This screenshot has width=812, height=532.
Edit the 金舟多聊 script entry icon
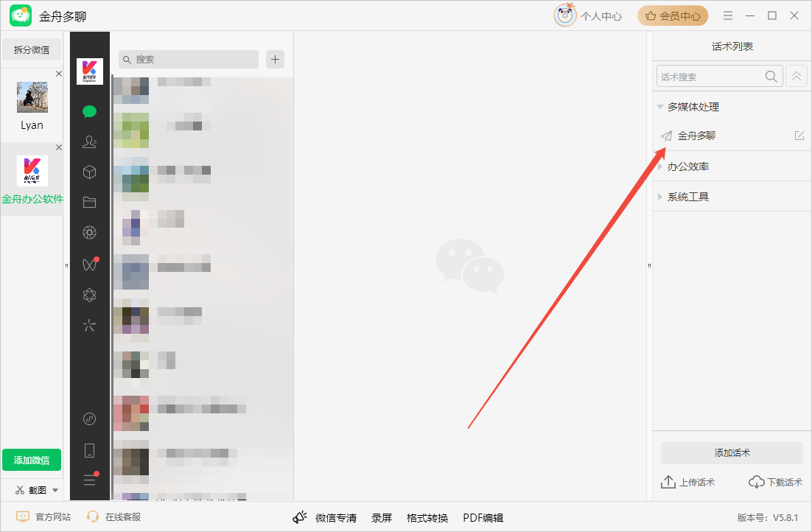coord(799,136)
